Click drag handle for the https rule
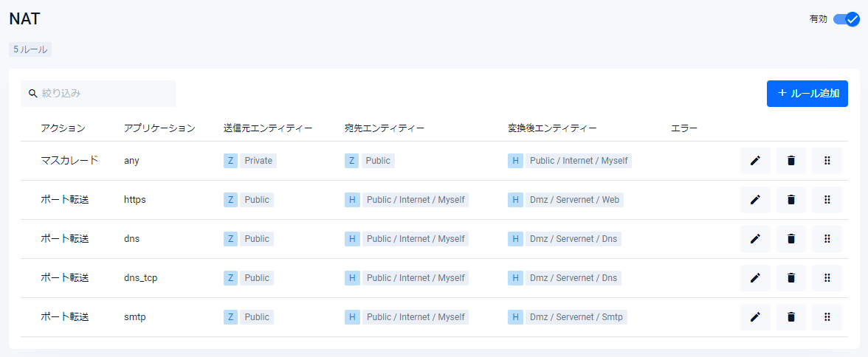The width and height of the screenshot is (868, 357). coord(827,200)
